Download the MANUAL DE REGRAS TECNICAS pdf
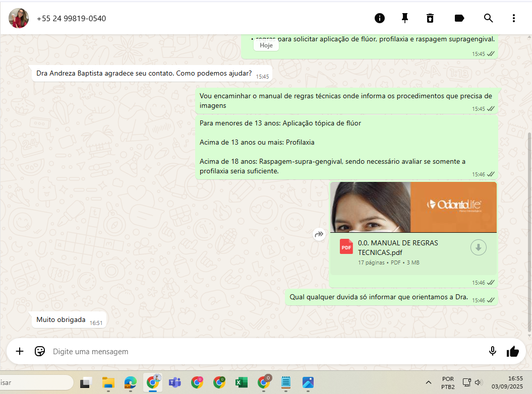The image size is (532, 394). coord(478,247)
